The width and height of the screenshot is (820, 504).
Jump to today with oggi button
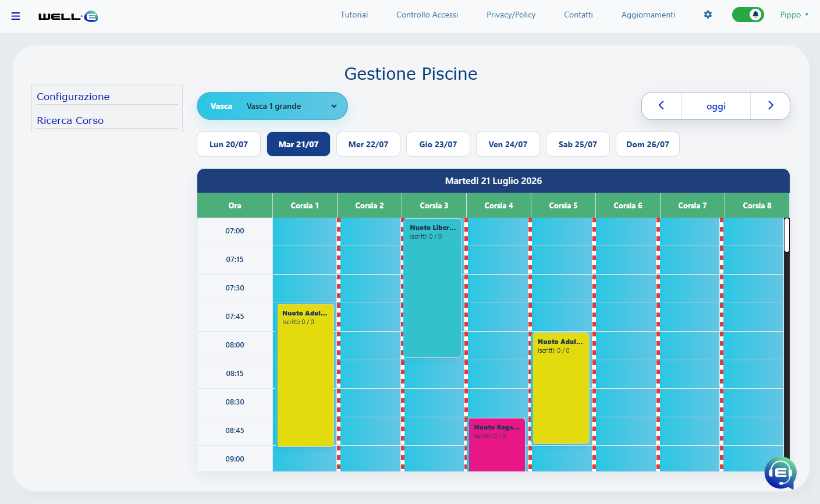716,106
